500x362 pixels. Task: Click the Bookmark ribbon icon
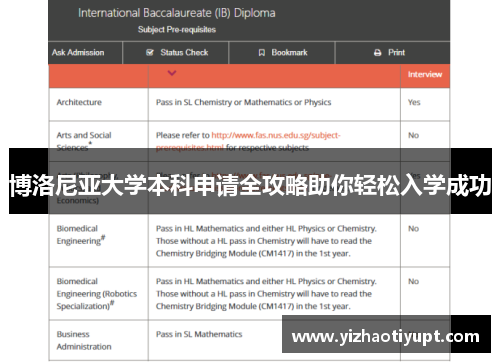click(262, 53)
